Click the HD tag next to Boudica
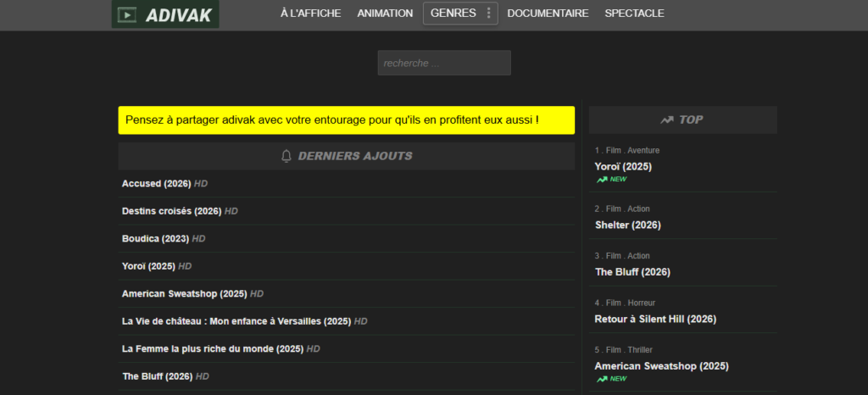 198,238
